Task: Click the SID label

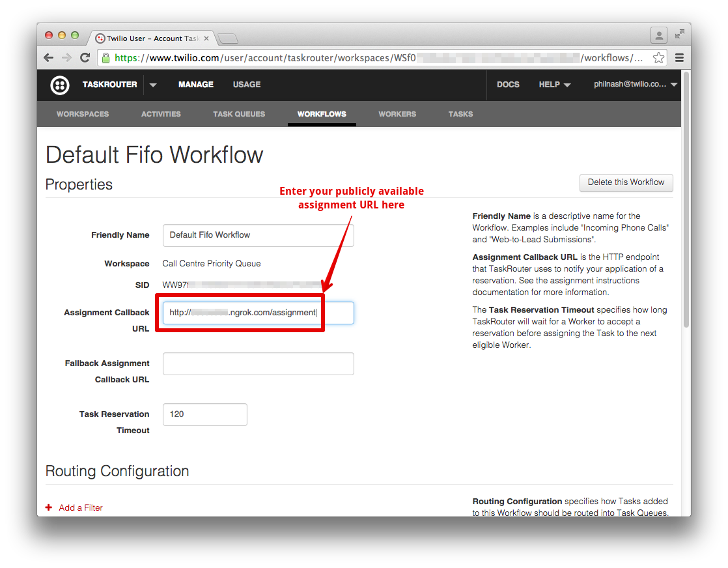Action: pyautogui.click(x=142, y=285)
